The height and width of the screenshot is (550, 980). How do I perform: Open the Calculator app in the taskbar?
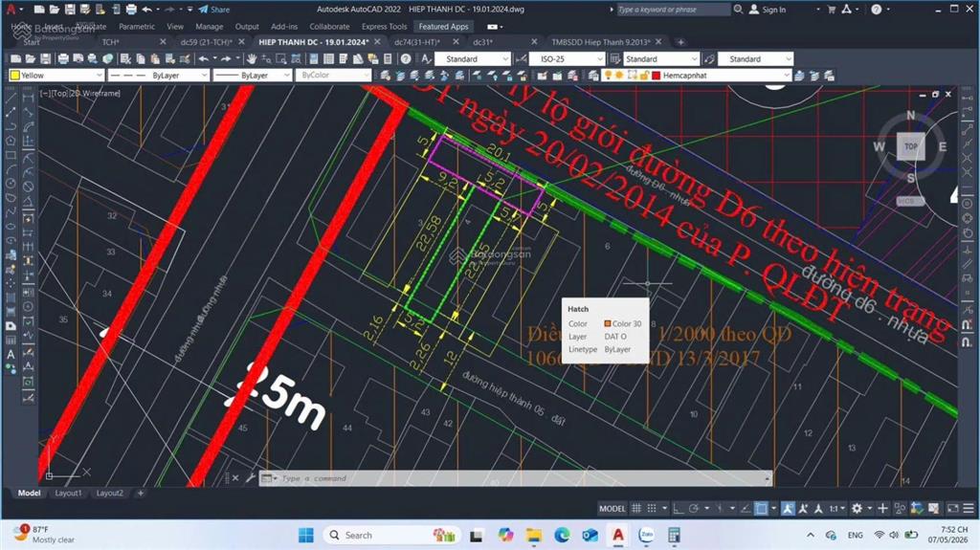tap(674, 535)
